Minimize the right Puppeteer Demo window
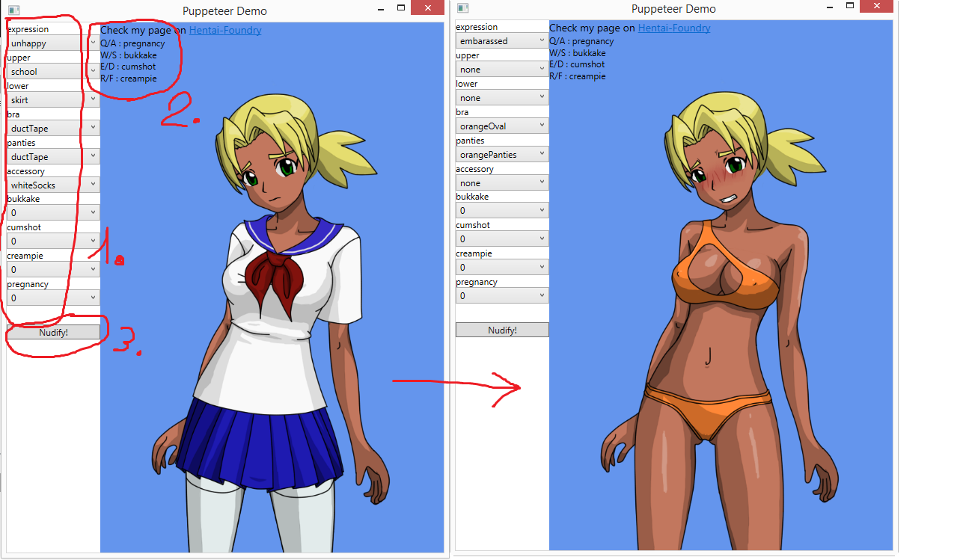Image resolution: width=963 pixels, height=560 pixels. (x=830, y=7)
